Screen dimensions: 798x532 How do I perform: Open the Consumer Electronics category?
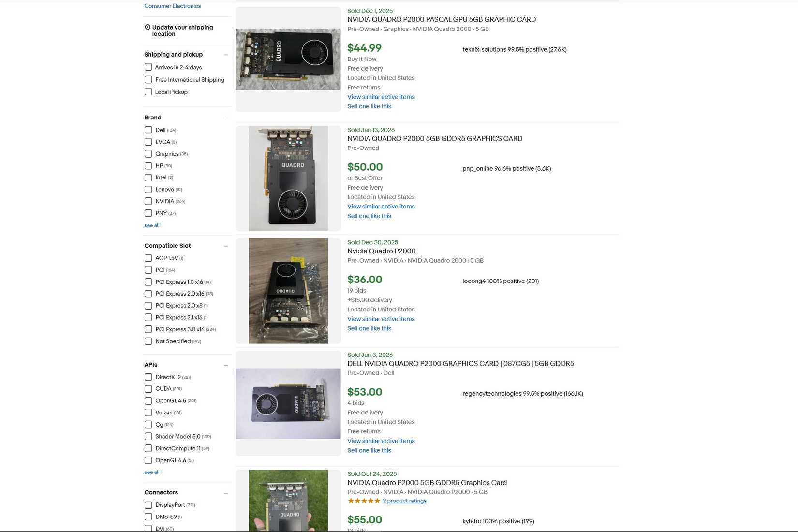click(x=172, y=6)
